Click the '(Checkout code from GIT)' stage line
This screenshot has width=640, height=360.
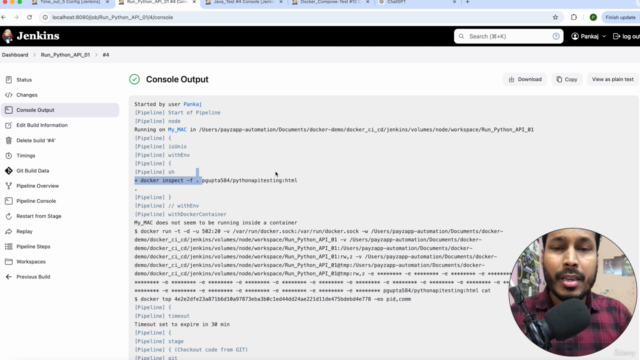click(x=191, y=350)
